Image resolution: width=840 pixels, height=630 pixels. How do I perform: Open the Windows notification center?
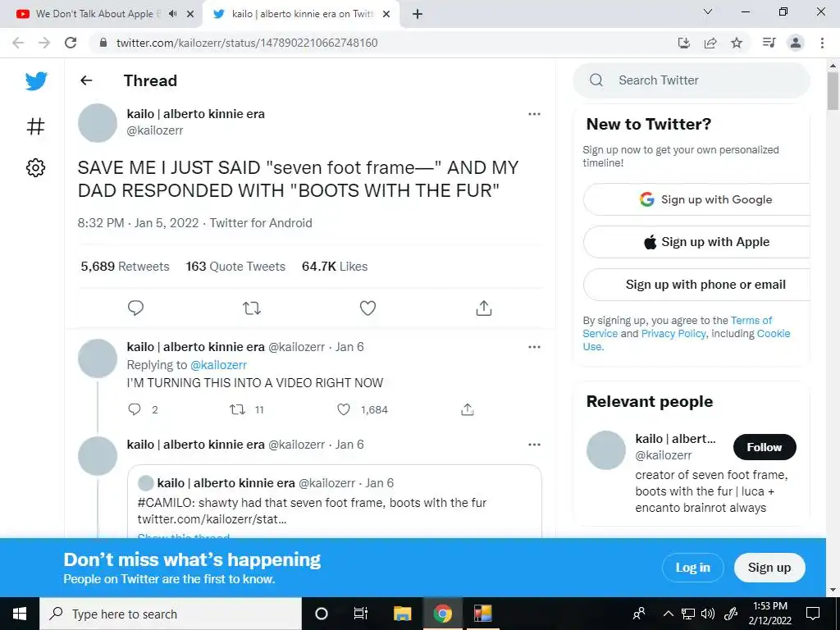point(813,614)
